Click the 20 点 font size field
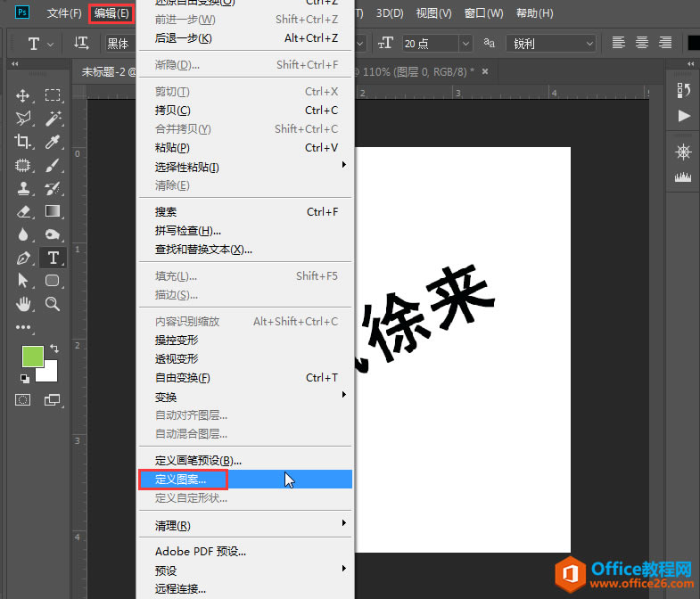This screenshot has width=700, height=599. click(431, 44)
